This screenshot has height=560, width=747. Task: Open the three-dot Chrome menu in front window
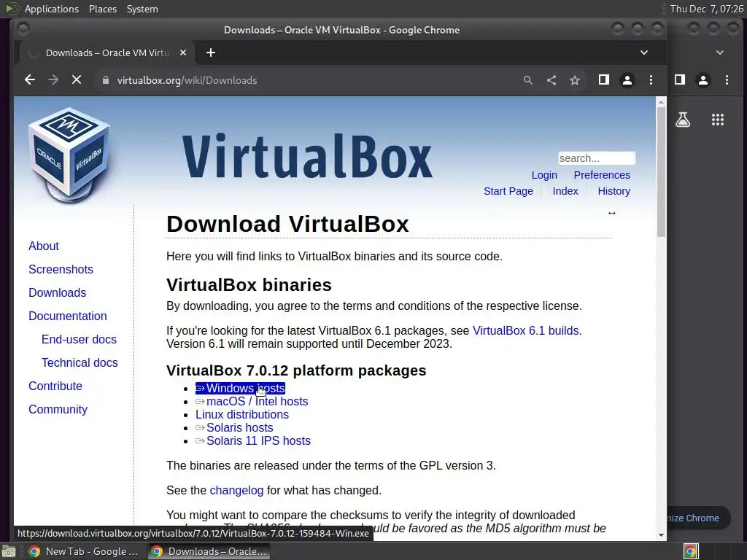[651, 80]
